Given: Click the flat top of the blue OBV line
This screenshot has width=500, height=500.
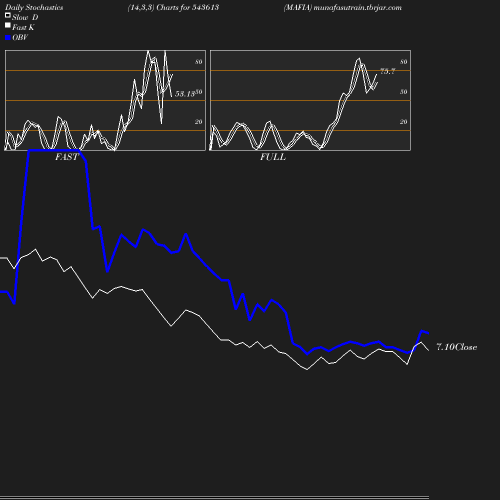Looking at the screenshot, I should [x=54, y=151].
